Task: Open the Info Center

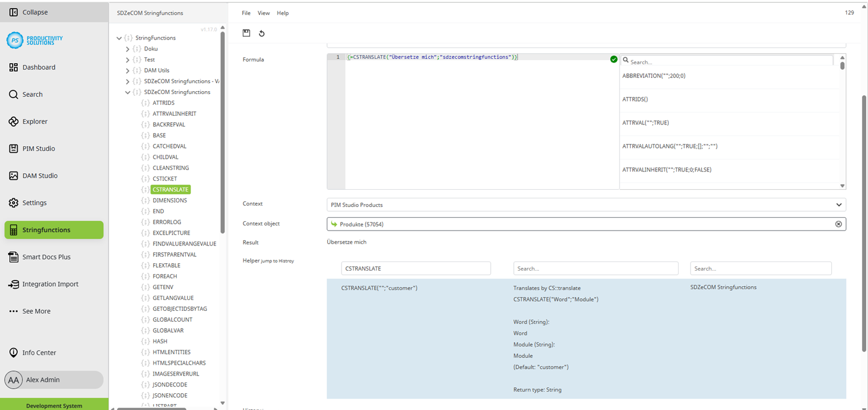Action: coord(39,353)
